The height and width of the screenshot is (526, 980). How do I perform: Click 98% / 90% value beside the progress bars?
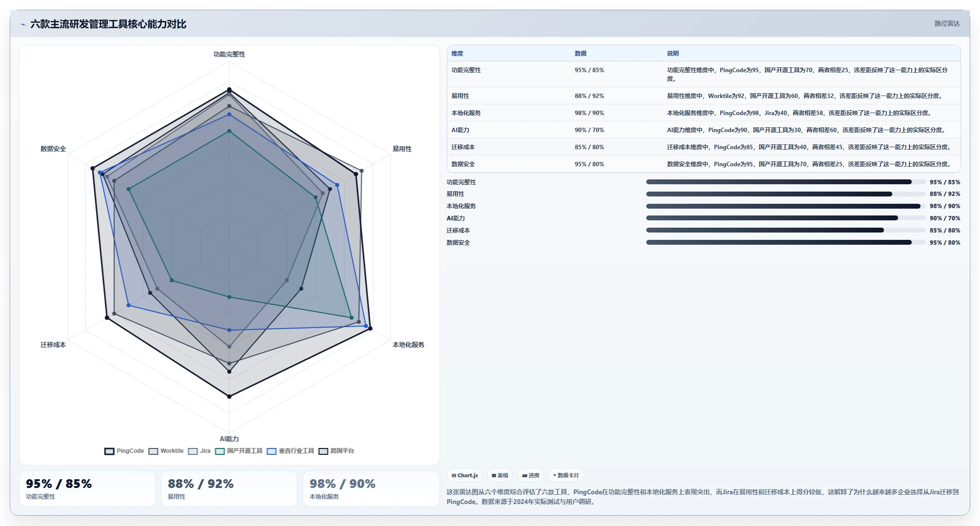[x=944, y=206]
